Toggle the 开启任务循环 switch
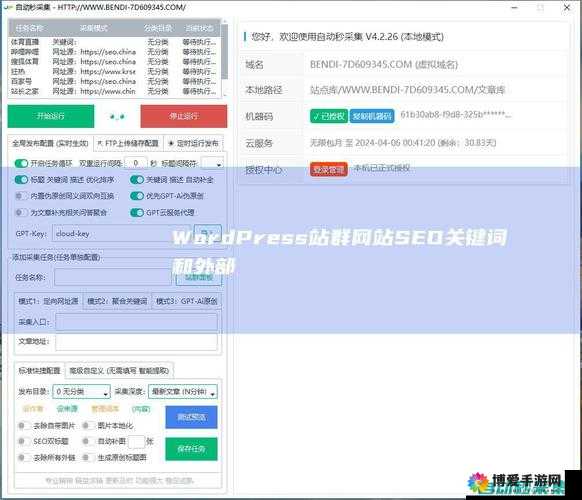582x500 pixels. (21, 163)
